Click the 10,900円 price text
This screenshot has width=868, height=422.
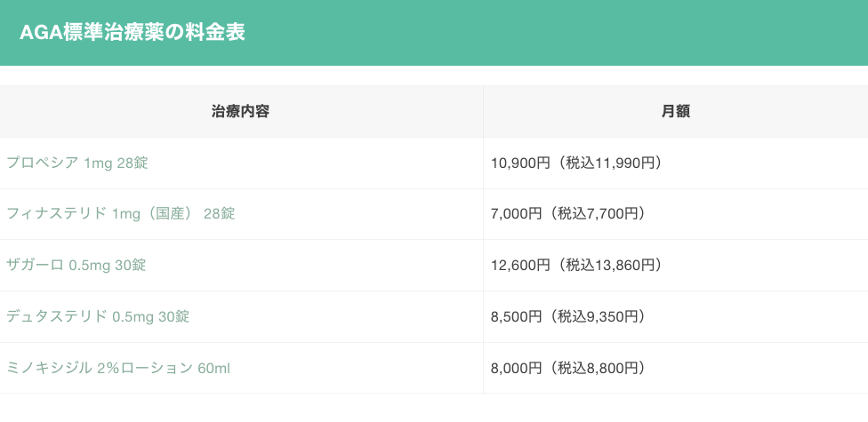[x=520, y=163]
